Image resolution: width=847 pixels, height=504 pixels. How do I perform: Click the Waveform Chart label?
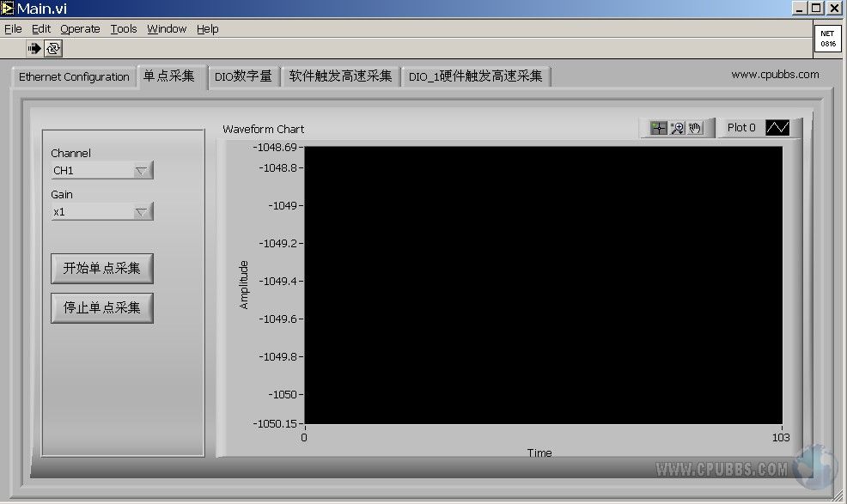pos(263,129)
